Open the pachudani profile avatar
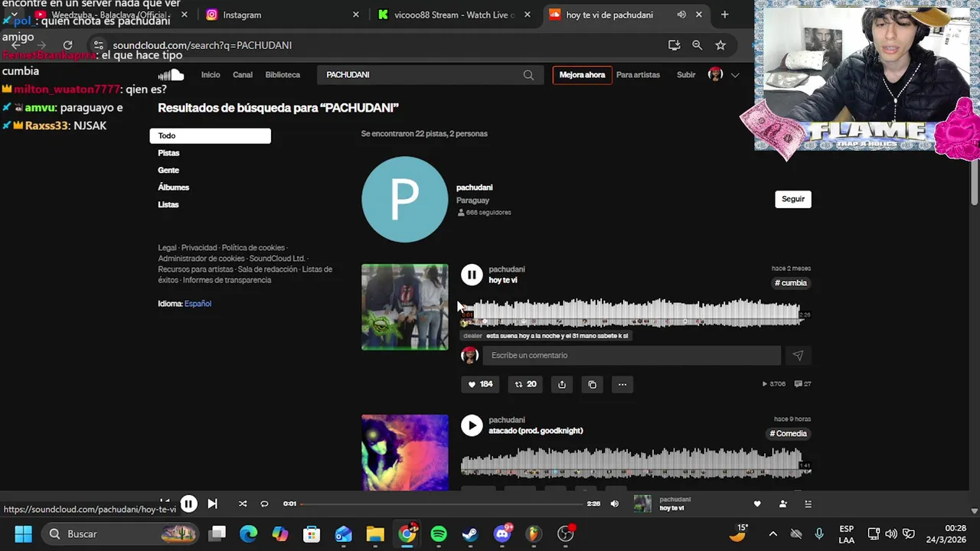 [404, 199]
